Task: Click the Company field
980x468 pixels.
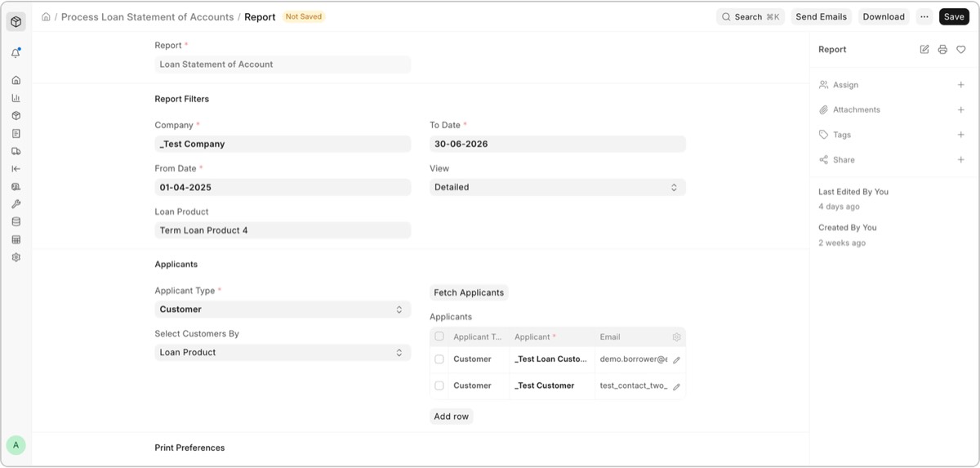Action: (283, 144)
